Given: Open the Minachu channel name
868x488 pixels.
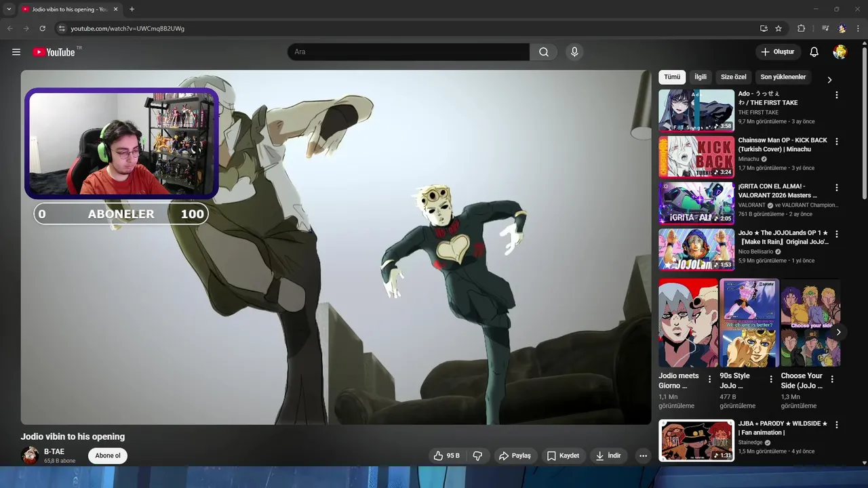Looking at the screenshot, I should (749, 159).
